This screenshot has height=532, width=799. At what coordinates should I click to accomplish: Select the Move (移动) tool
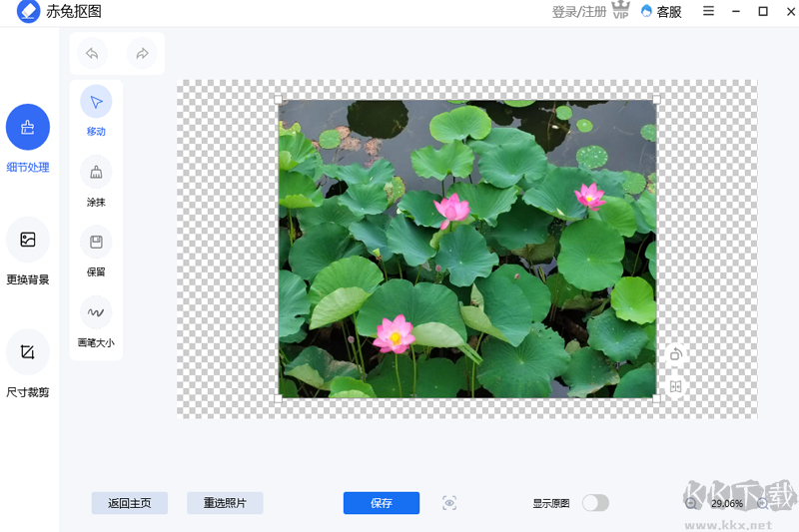coord(96,102)
